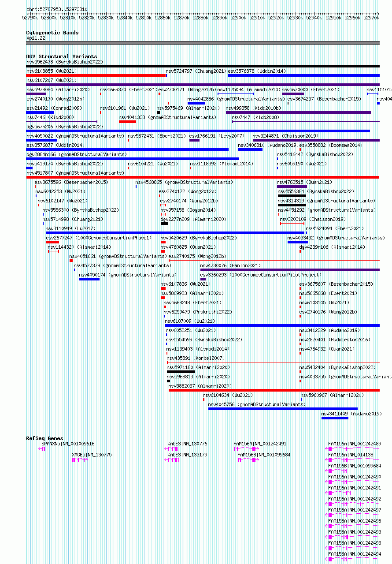392x564 pixels.
Task: Select the SPANXN5 gene glyph
Action: (42, 449)
